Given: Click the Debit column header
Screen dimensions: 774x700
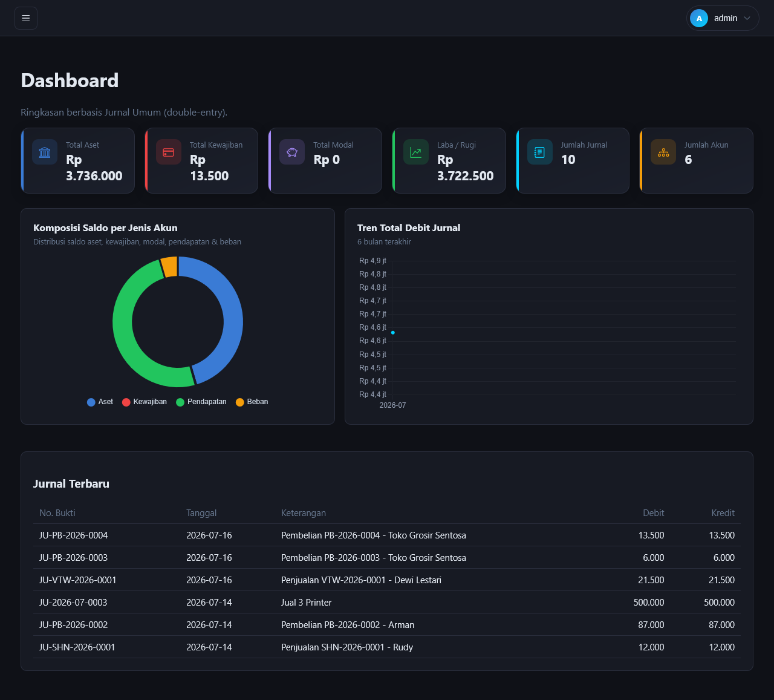Looking at the screenshot, I should 653,513.
